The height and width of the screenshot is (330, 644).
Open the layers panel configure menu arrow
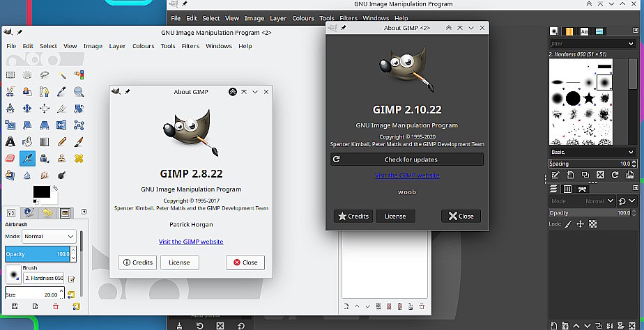(x=636, y=188)
